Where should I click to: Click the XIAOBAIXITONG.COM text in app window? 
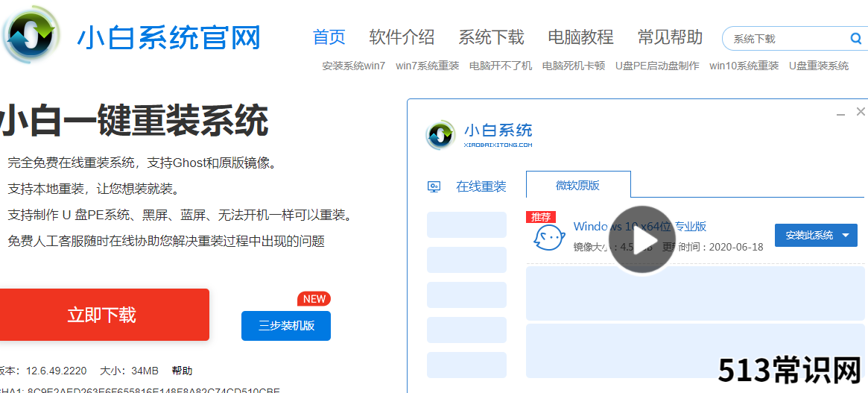tap(498, 145)
